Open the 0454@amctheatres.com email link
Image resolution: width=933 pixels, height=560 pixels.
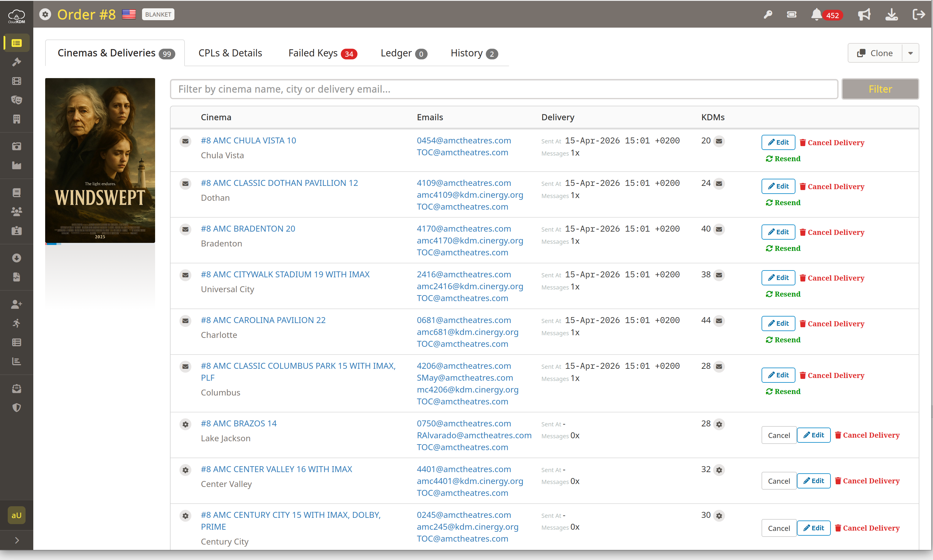coord(464,140)
